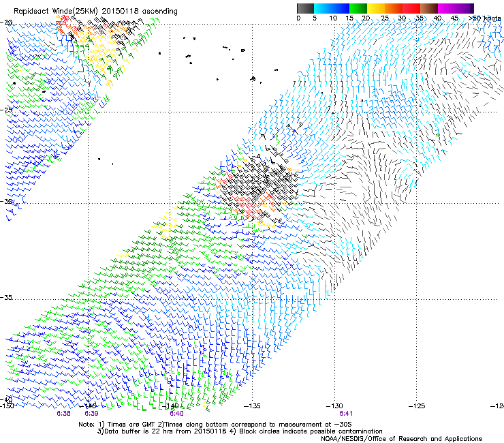Click the gray 0-5 knots legend swatch
This screenshot has width=504, height=443.
coord(305,8)
